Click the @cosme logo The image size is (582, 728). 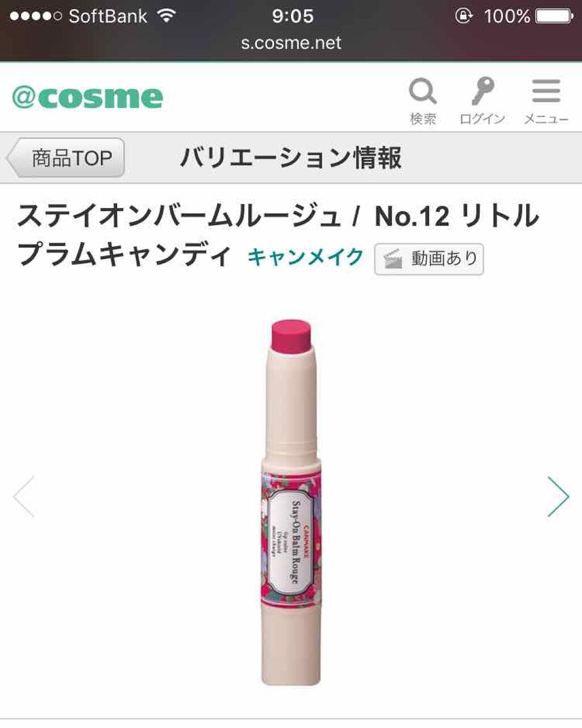pos(88,98)
